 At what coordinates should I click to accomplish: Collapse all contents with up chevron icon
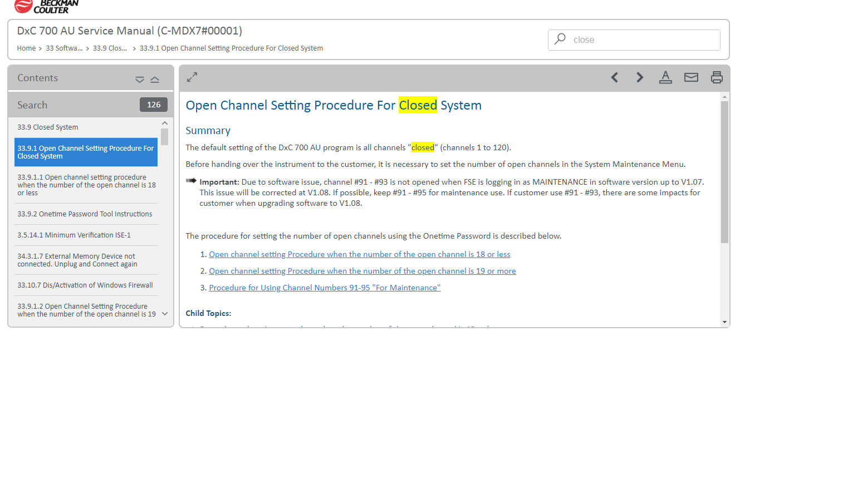tap(155, 80)
